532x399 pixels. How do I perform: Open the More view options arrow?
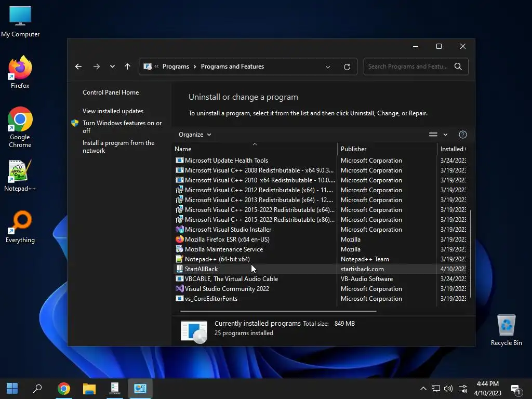(445, 135)
